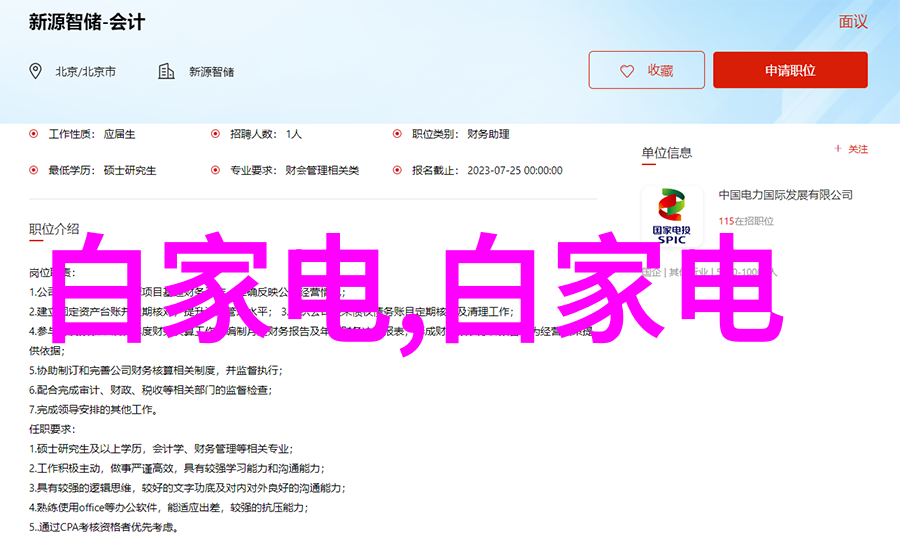This screenshot has height=549, width=900.
Task: Click the 1人 recruit count value
Action: point(294,134)
